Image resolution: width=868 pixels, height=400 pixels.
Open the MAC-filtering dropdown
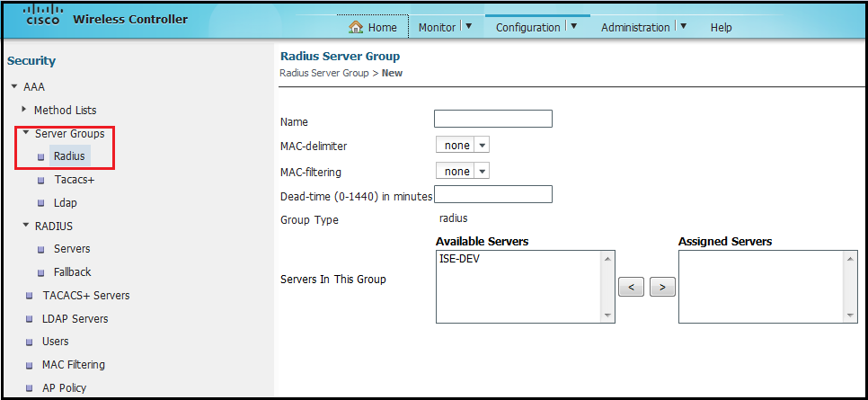coord(462,171)
